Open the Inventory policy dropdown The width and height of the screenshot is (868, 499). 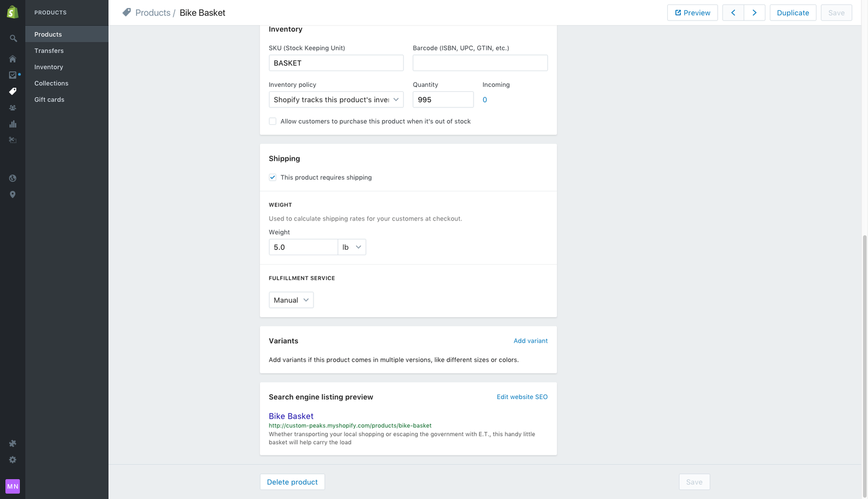(x=336, y=99)
